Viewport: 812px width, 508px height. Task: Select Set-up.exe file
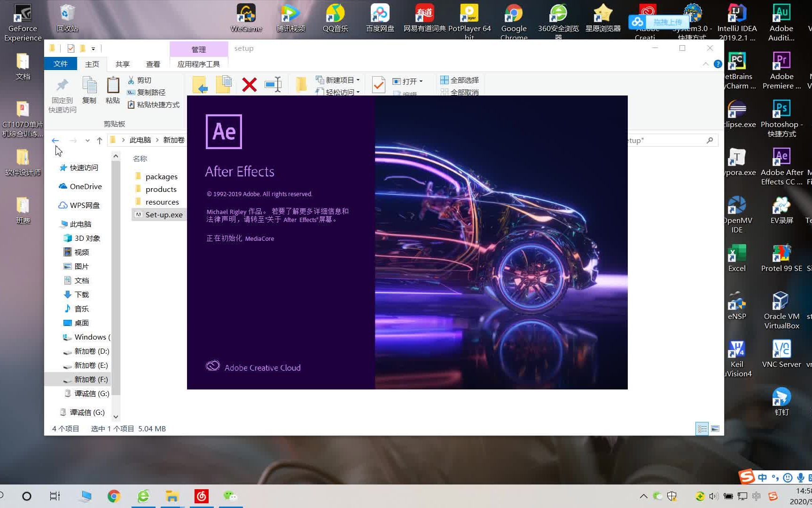159,214
